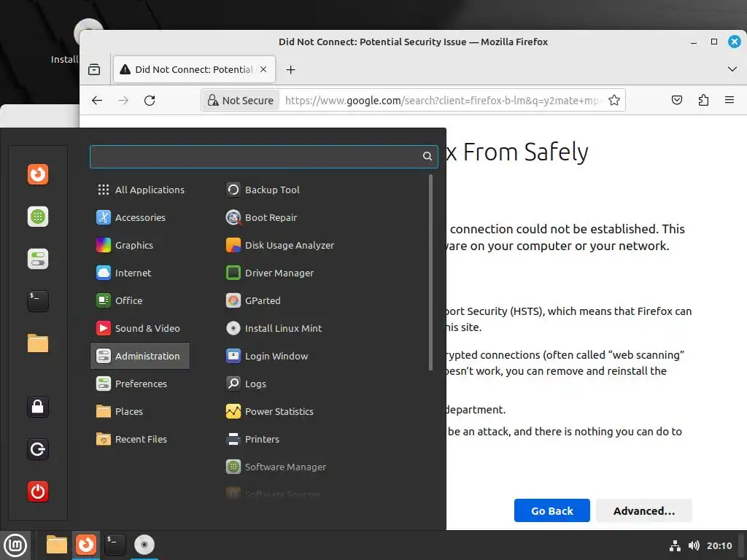Viewport: 747px width, 560px height.
Task: Click the installer disc icon in the panel
Action: [x=144, y=545]
